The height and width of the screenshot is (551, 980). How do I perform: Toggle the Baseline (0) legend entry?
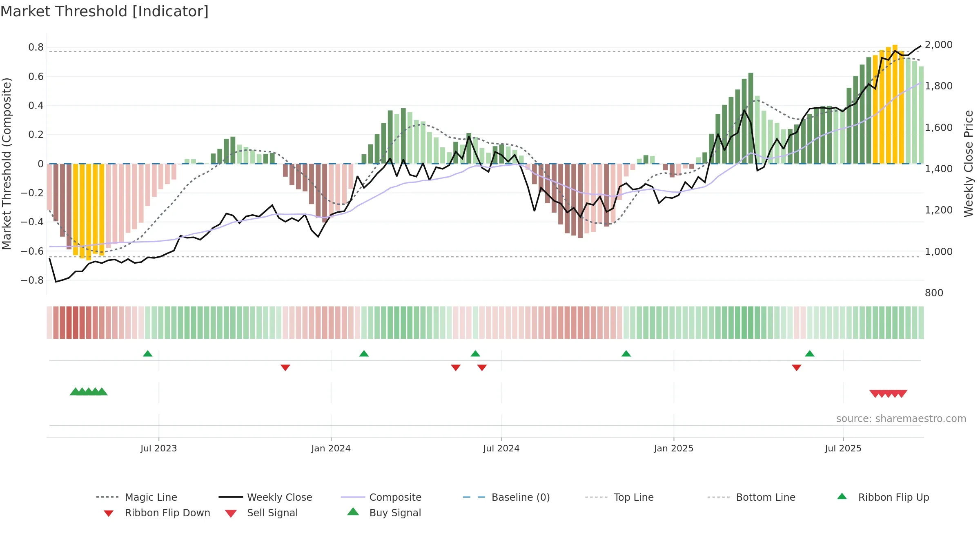point(506,497)
